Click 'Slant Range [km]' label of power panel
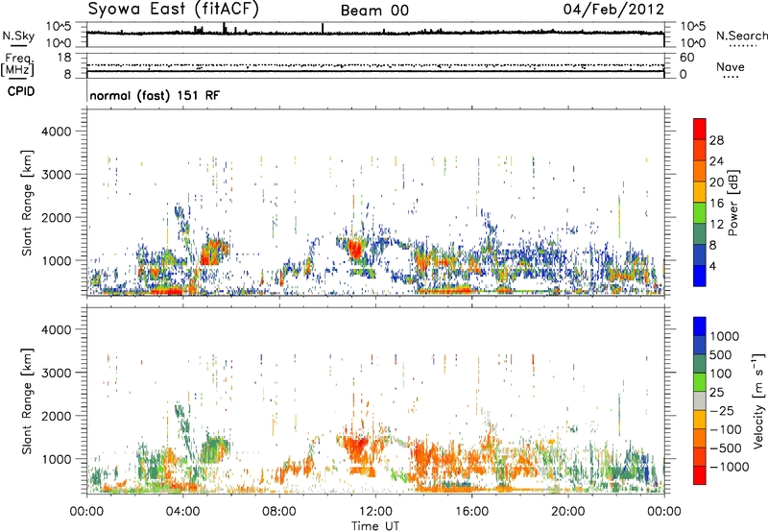This screenshot has width=768, height=532. [27, 203]
